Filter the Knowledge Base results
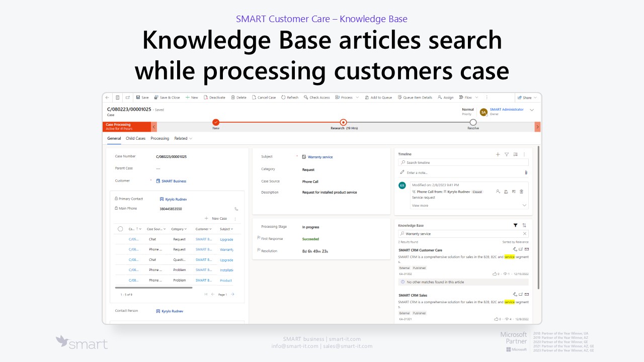 515,226
